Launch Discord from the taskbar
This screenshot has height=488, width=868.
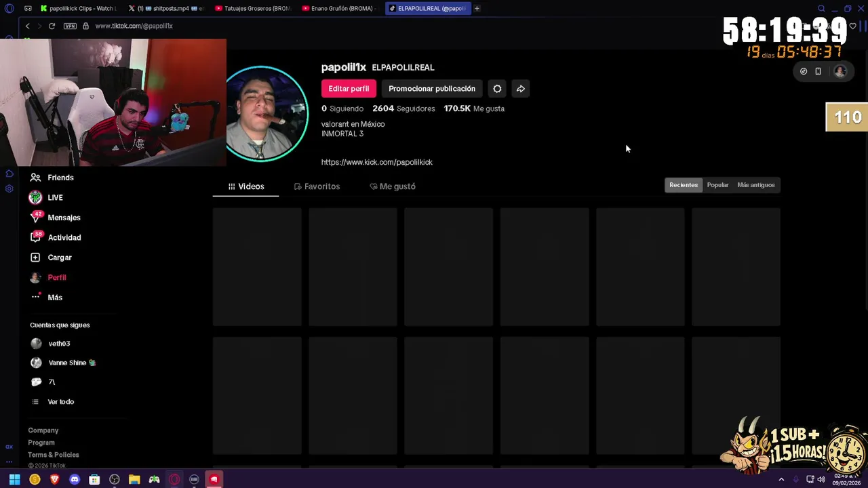[75, 479]
